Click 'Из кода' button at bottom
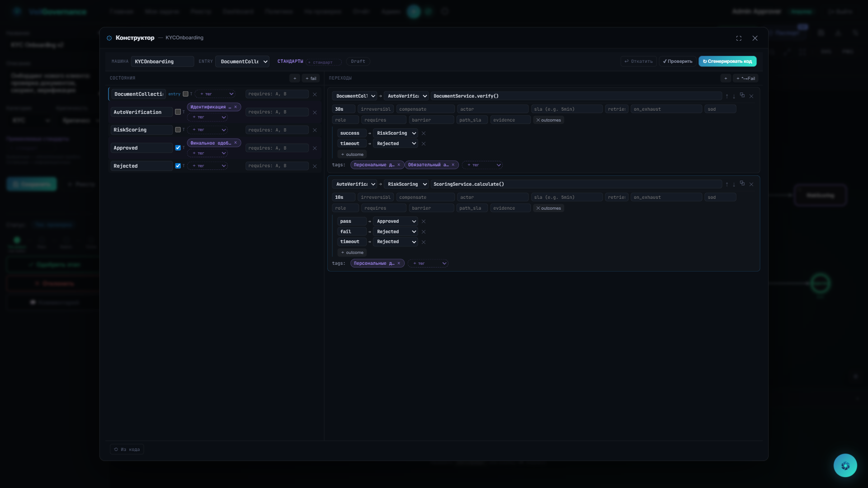Screen dimensions: 868x488 (x=127, y=450)
